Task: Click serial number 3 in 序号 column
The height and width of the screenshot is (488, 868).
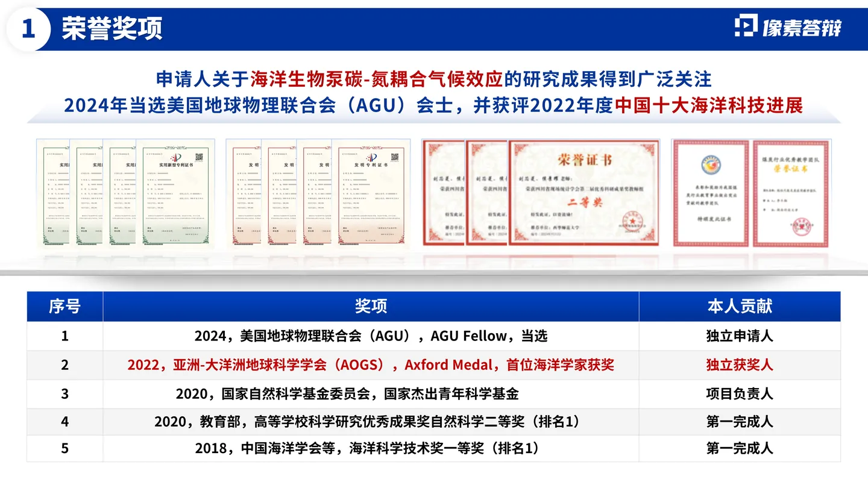Action: pyautogui.click(x=65, y=394)
